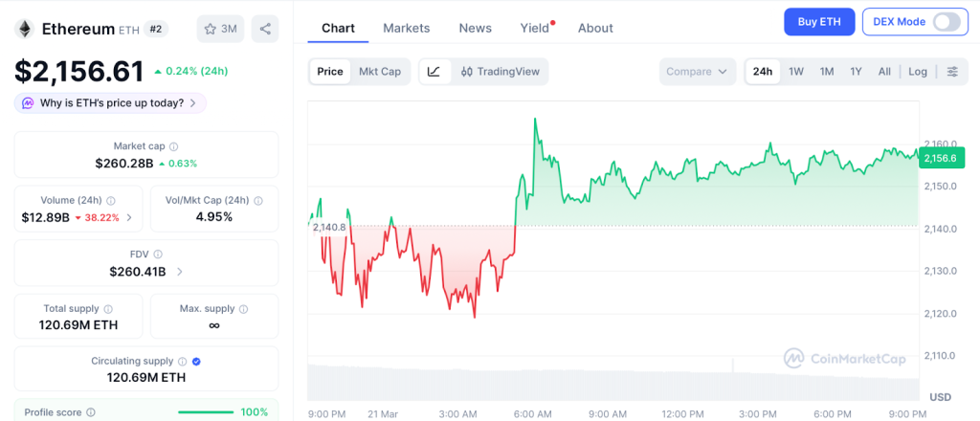This screenshot has width=980, height=421.
Task: Click the Buy ETH button
Action: tap(818, 22)
